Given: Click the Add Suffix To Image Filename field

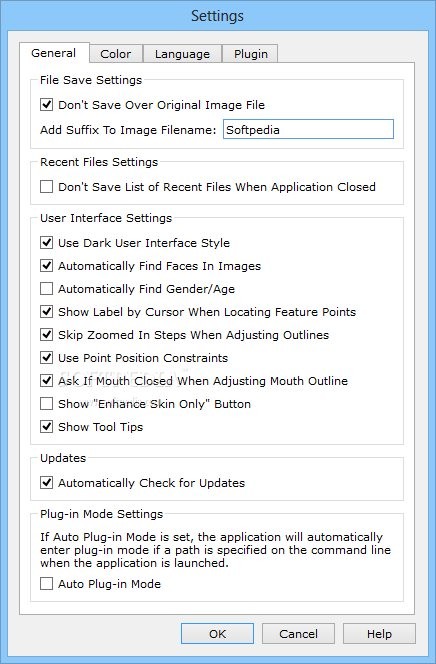Looking at the screenshot, I should 308,130.
